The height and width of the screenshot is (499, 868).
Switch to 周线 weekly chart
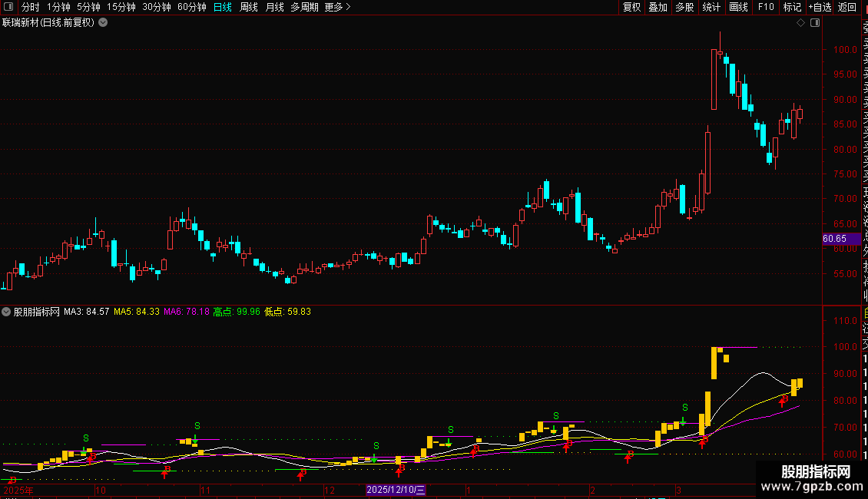[249, 7]
